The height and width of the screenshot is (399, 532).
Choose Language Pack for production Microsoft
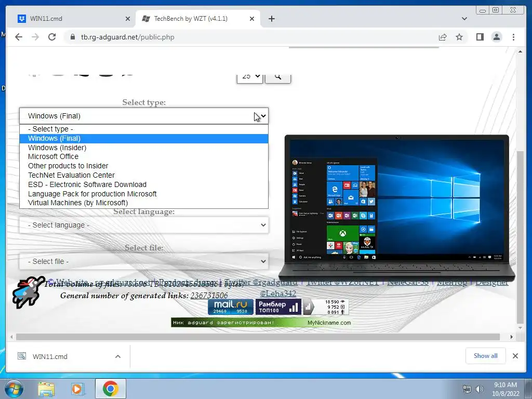144,194
